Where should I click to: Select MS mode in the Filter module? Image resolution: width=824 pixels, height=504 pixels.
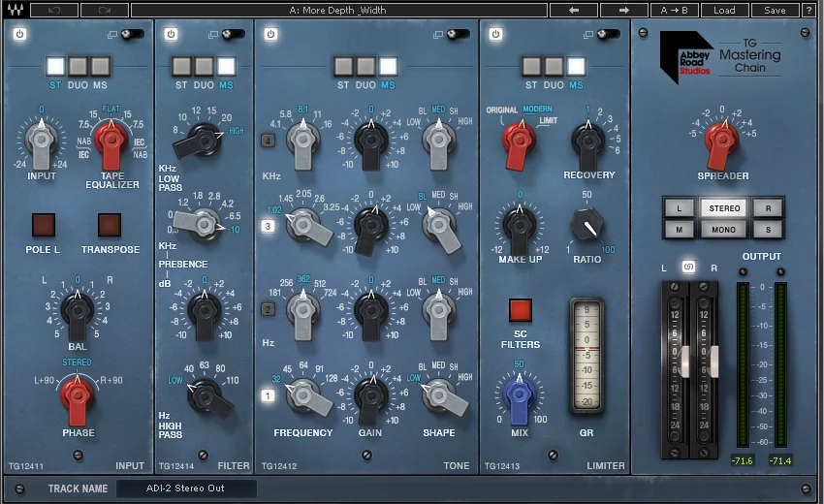[226, 67]
